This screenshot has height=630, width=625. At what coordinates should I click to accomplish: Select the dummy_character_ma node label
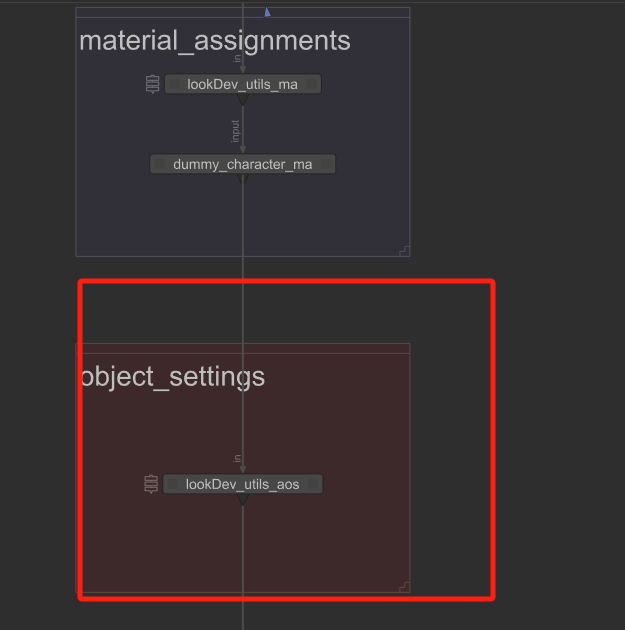[243, 164]
